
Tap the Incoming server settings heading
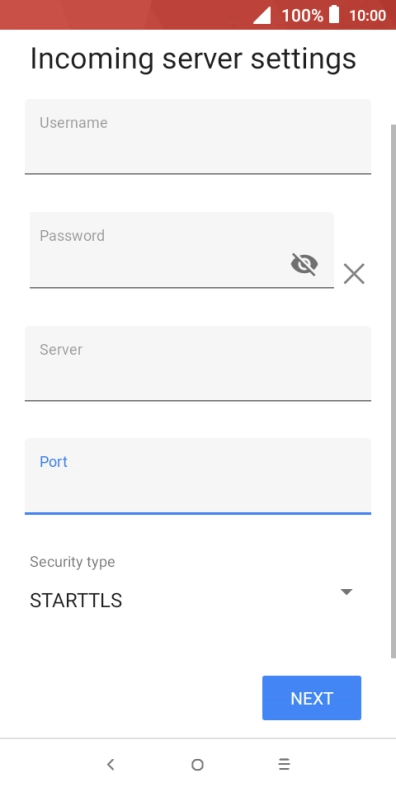point(193,59)
